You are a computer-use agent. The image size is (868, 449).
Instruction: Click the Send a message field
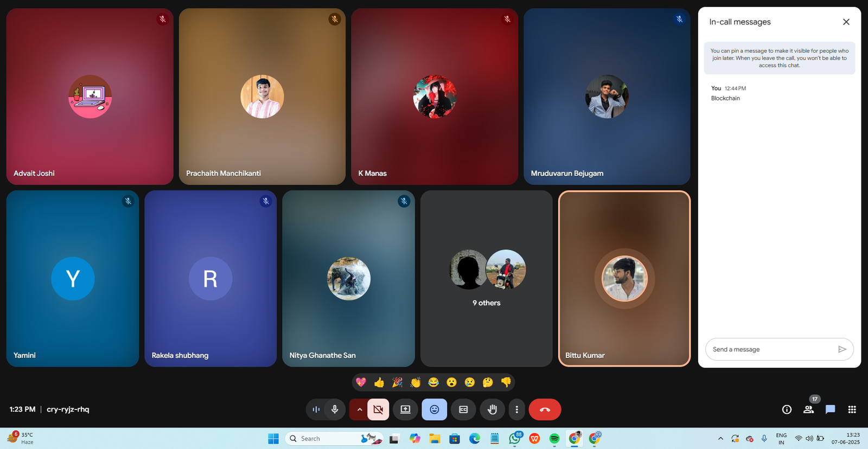pyautogui.click(x=770, y=349)
